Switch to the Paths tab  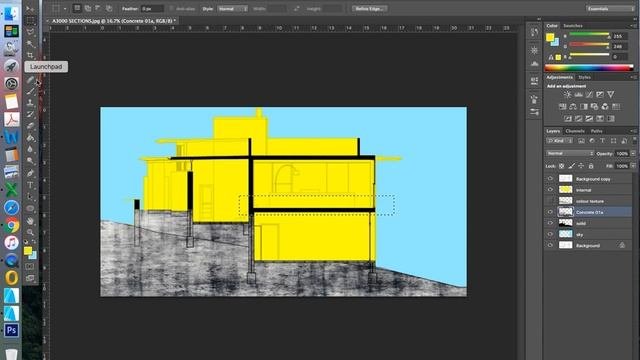(x=596, y=131)
